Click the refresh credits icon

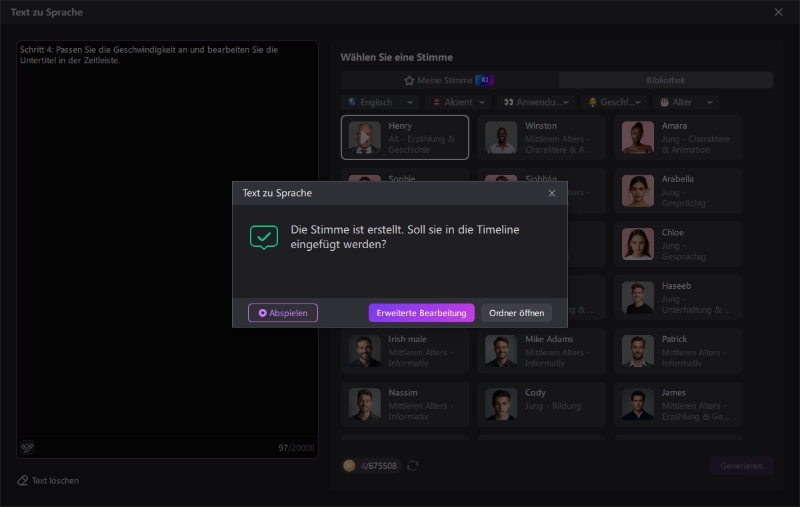(x=412, y=465)
